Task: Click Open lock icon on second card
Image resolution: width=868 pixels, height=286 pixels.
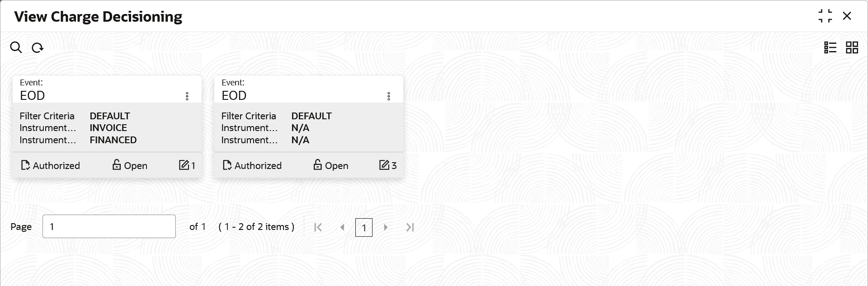Action: coord(318,165)
